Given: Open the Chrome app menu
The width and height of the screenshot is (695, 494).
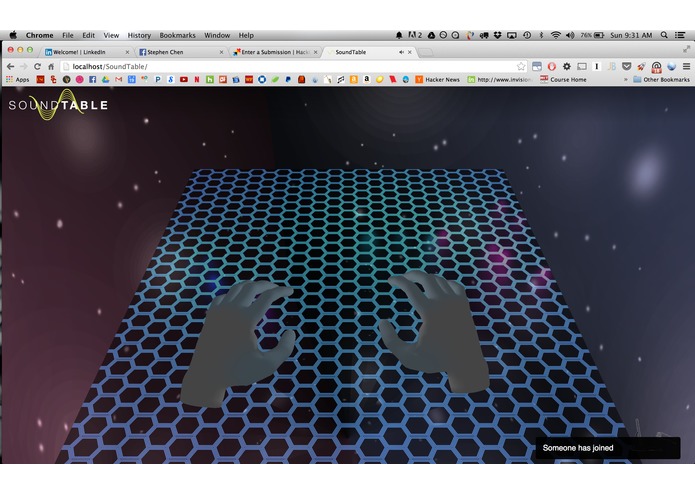Looking at the screenshot, I should click(x=39, y=35).
